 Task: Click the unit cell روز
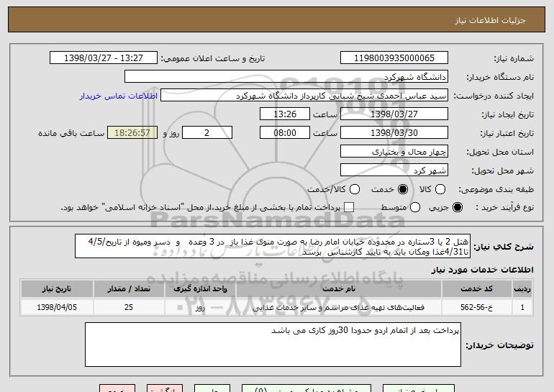tap(200, 307)
